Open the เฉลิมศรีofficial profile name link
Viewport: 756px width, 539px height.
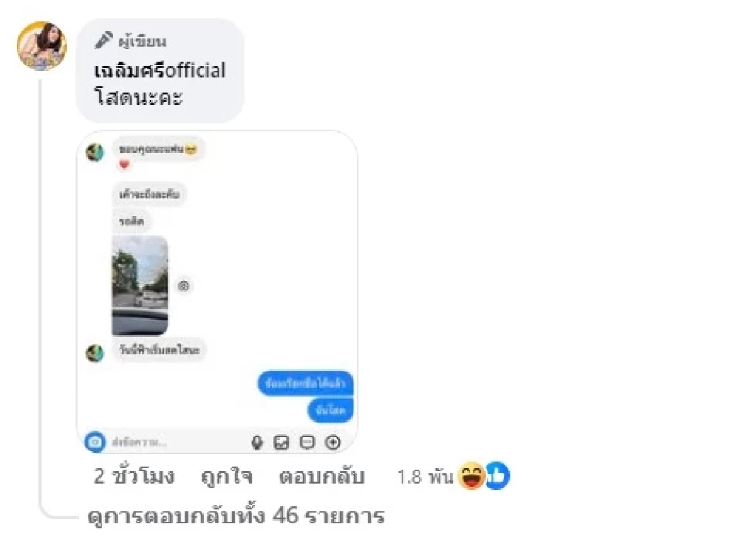(x=159, y=71)
